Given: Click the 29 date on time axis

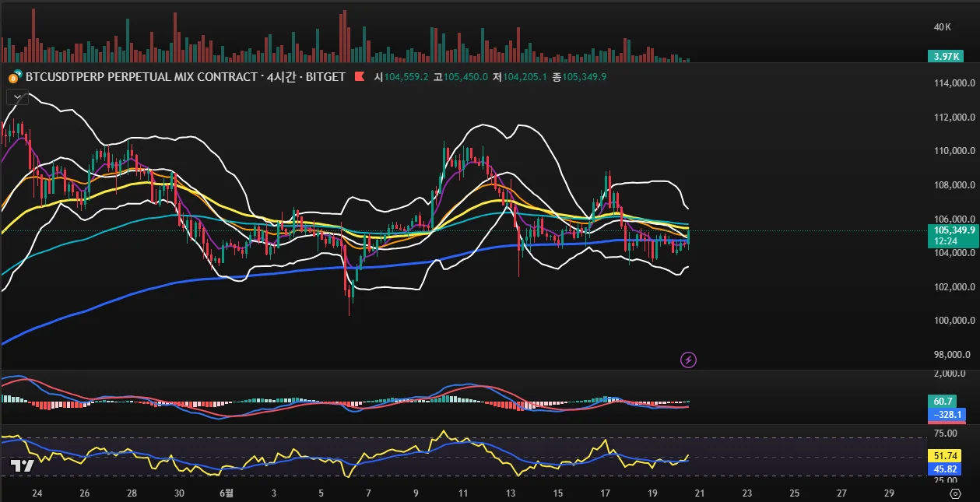Looking at the screenshot, I should tap(889, 493).
